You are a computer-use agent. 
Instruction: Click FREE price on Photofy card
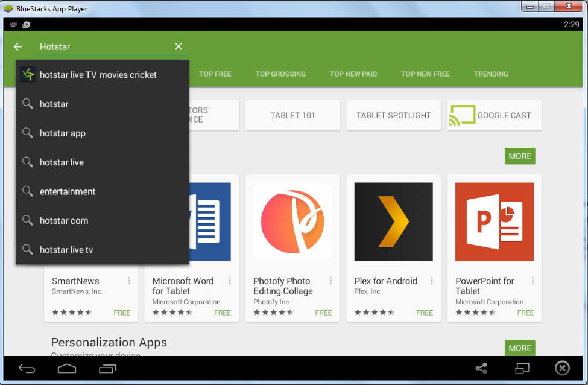coord(323,313)
